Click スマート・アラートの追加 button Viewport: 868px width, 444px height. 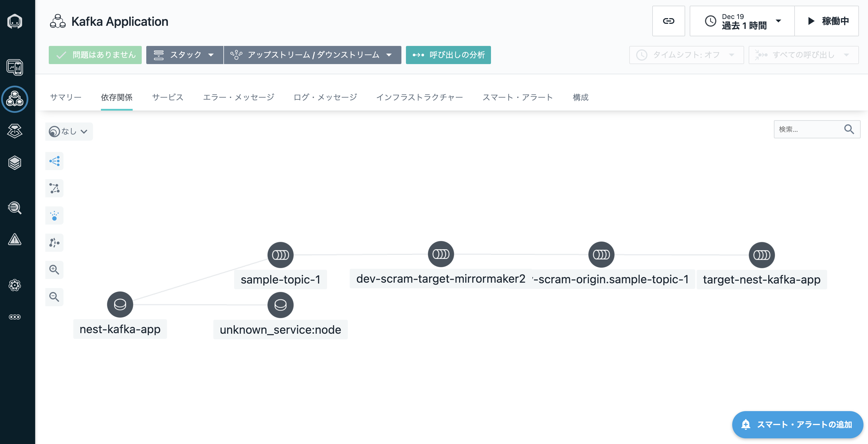point(797,424)
